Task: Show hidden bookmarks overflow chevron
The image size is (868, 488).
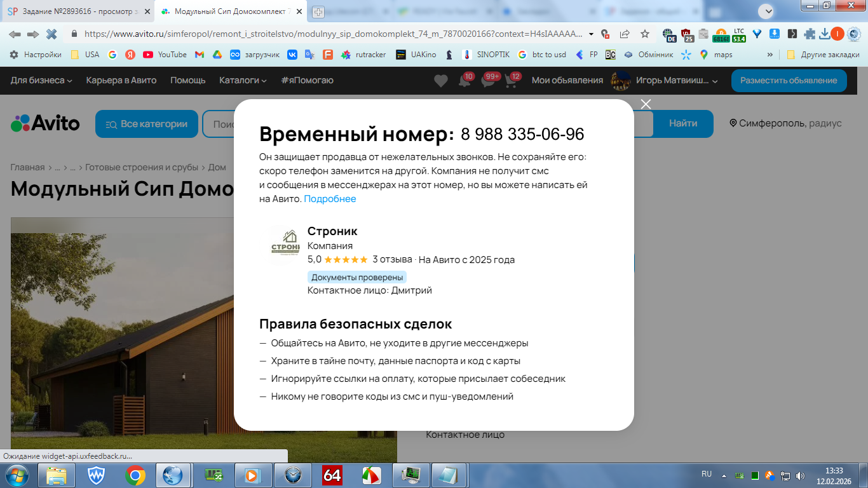Action: pyautogui.click(x=771, y=55)
